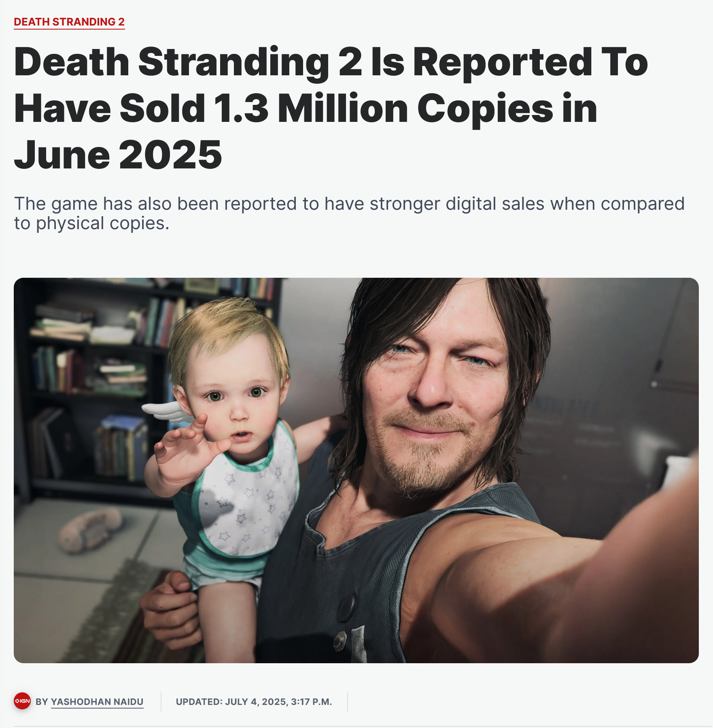
Task: Click the IGN logo icon beside the byline
Action: pos(22,701)
